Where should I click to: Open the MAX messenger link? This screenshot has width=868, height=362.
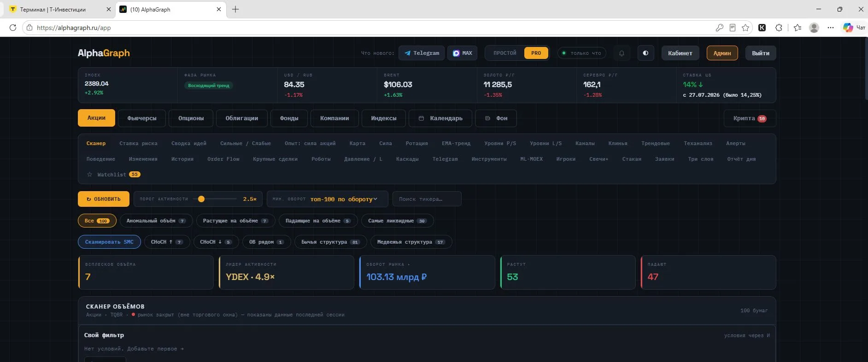pyautogui.click(x=462, y=53)
